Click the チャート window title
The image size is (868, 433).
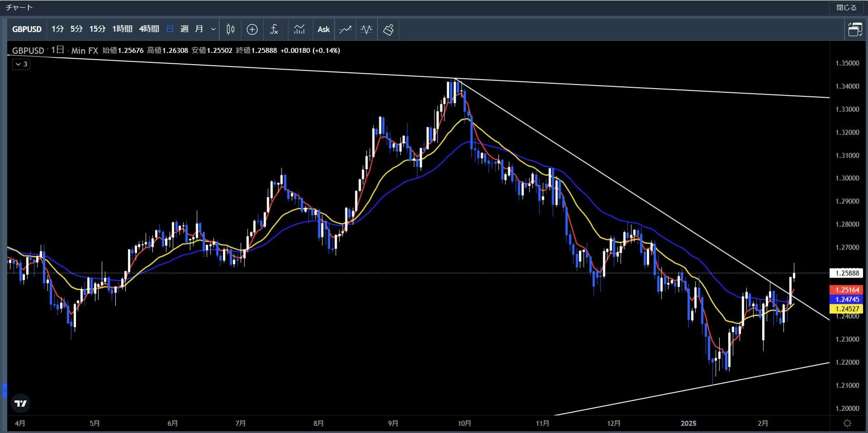click(19, 8)
